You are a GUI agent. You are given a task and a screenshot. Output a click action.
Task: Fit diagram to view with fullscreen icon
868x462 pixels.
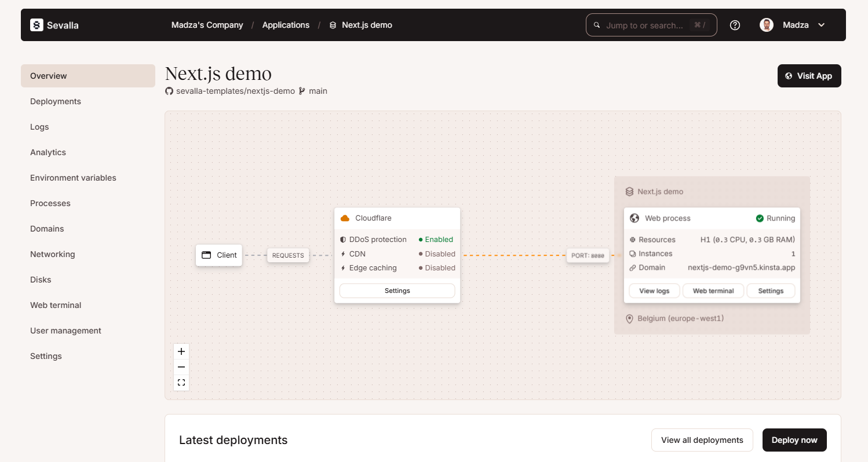coord(181,383)
